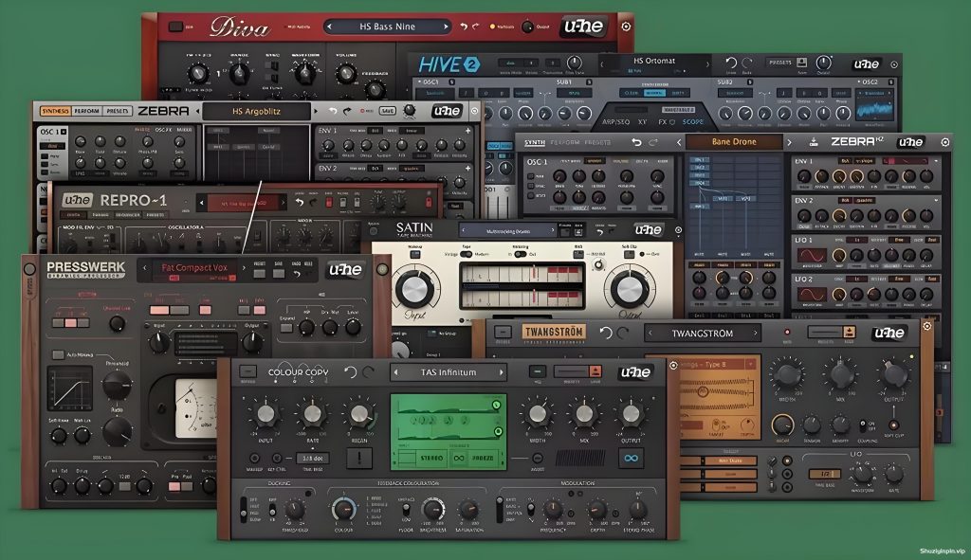Screen dimensions: 971x560
Task: Adjust the Diva Volume knob
Action: pos(345,74)
